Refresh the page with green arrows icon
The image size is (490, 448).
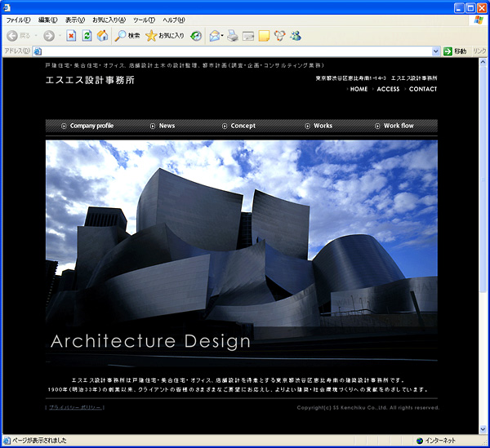click(x=87, y=36)
